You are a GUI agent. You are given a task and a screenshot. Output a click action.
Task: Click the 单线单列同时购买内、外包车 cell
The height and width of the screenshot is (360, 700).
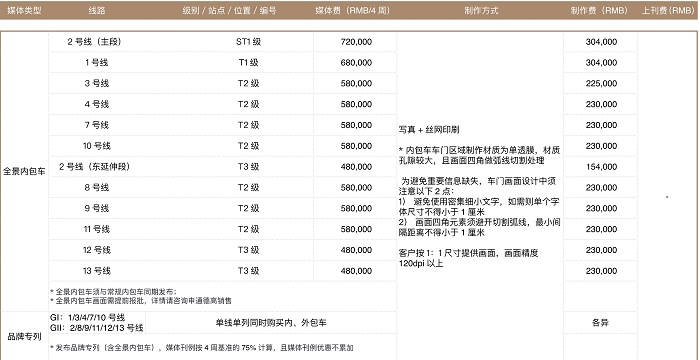point(271,322)
